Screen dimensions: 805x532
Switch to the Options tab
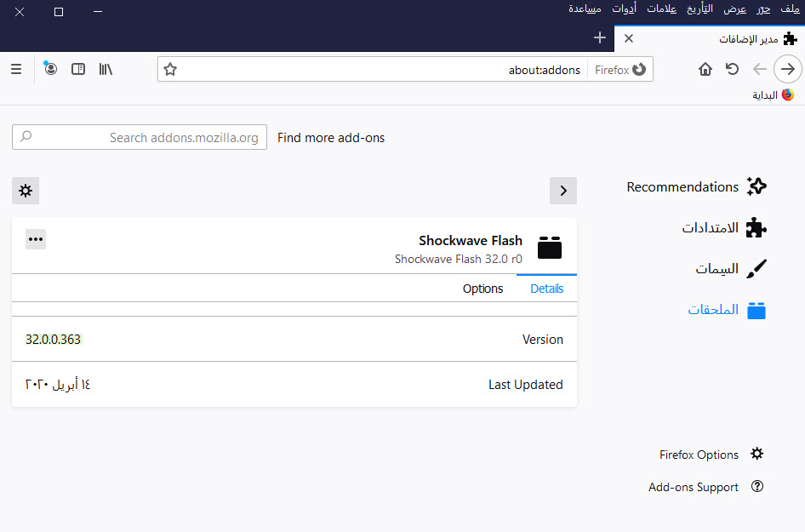(482, 289)
